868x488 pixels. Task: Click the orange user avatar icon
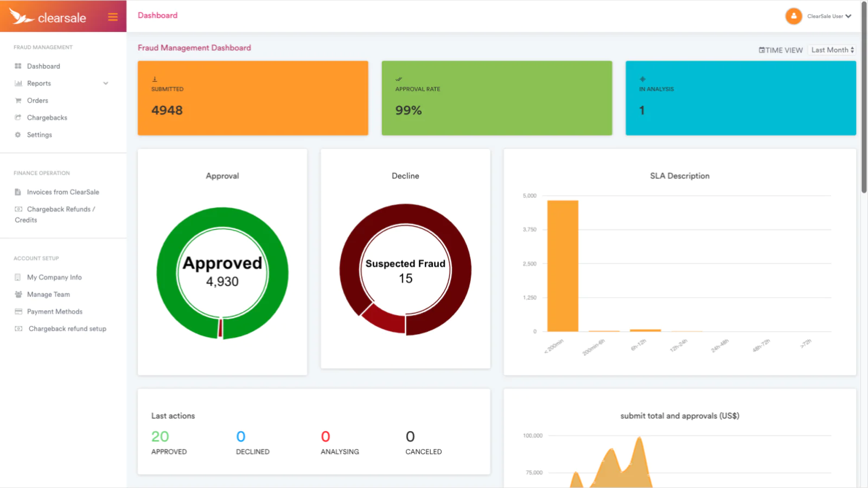coord(793,16)
